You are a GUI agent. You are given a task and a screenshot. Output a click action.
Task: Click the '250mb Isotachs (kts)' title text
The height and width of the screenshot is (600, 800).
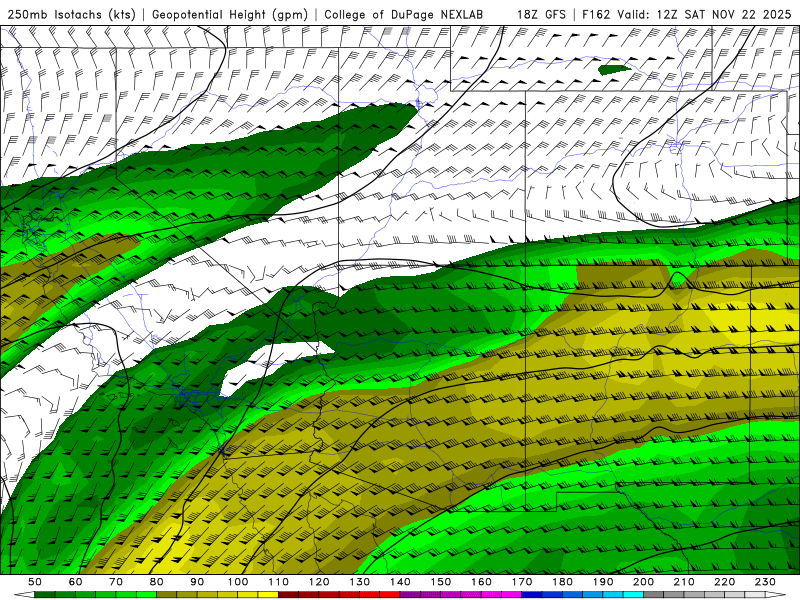(x=71, y=15)
